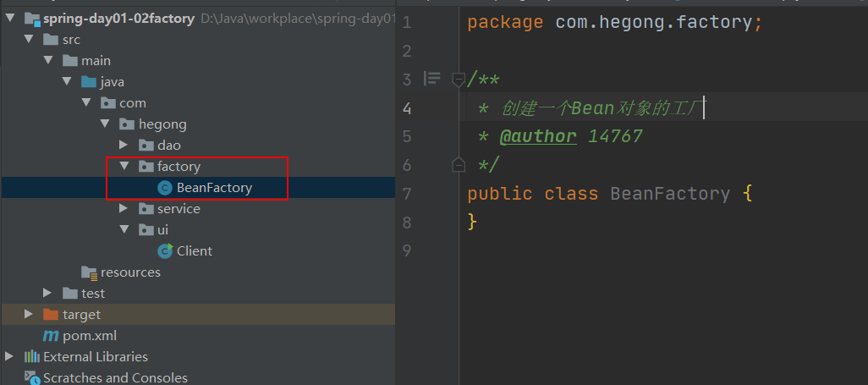Select the service package label

179,209
